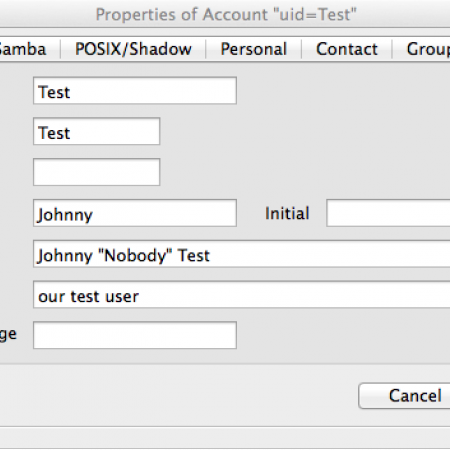Go to the Contact tab
This screenshot has width=450, height=450.
347,49
